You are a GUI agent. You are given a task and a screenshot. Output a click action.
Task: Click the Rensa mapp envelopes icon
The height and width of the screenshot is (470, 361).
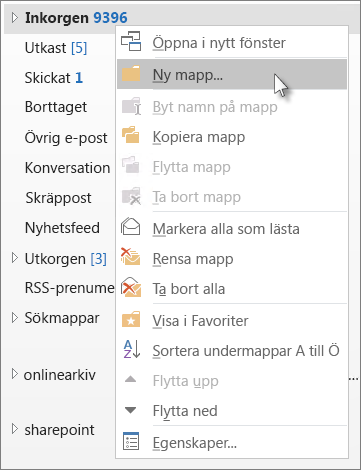[131, 257]
